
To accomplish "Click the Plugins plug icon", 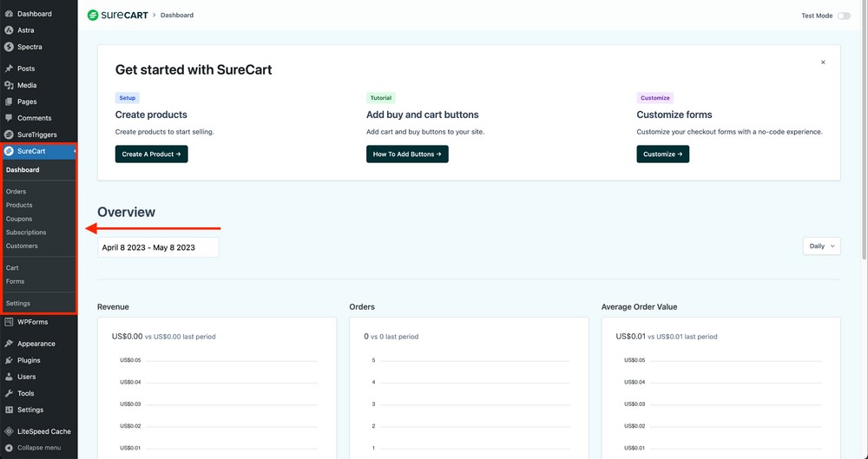I will pyautogui.click(x=9, y=360).
